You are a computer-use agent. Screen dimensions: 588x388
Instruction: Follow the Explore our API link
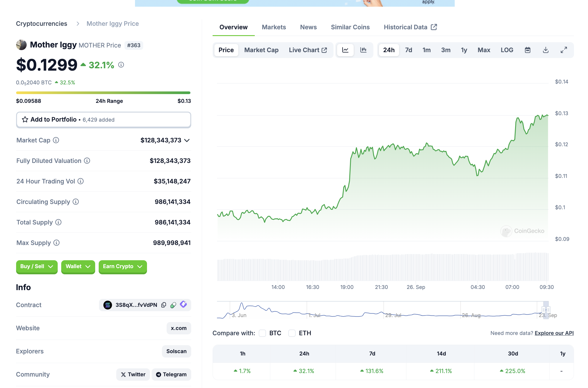click(x=554, y=333)
